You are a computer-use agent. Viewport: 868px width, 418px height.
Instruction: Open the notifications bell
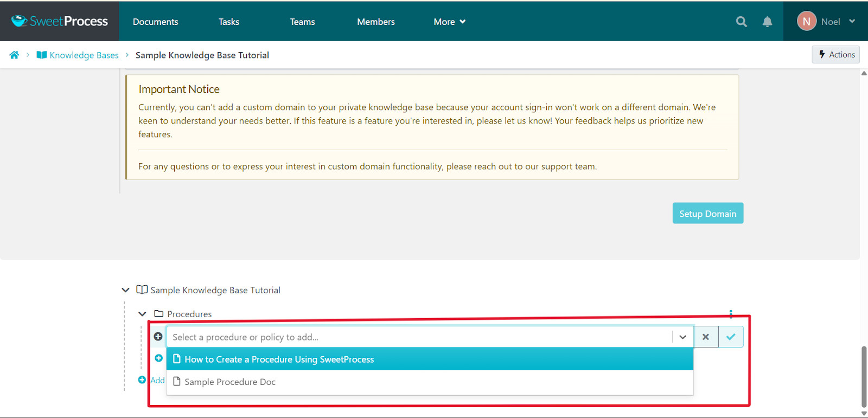pyautogui.click(x=767, y=22)
